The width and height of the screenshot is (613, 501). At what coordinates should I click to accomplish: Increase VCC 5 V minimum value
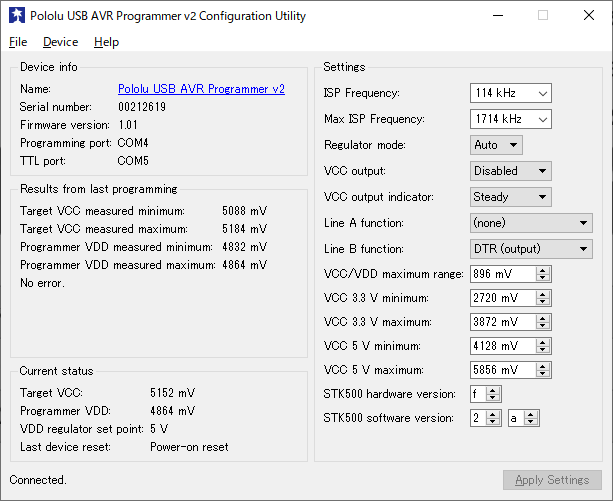543,342
